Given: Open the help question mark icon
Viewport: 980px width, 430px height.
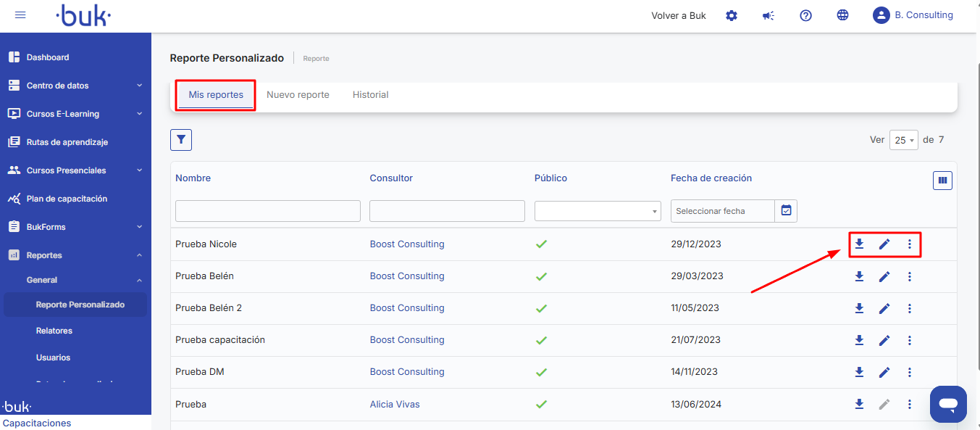Looking at the screenshot, I should point(805,15).
